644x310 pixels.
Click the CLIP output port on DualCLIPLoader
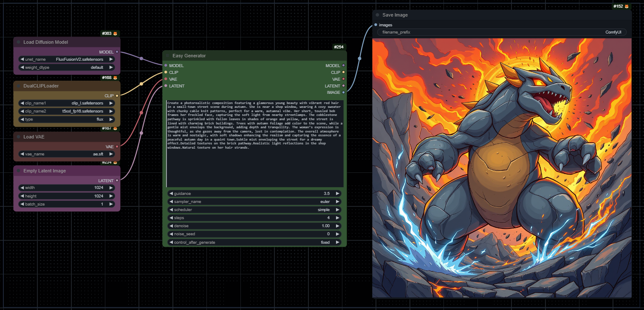coord(117,96)
